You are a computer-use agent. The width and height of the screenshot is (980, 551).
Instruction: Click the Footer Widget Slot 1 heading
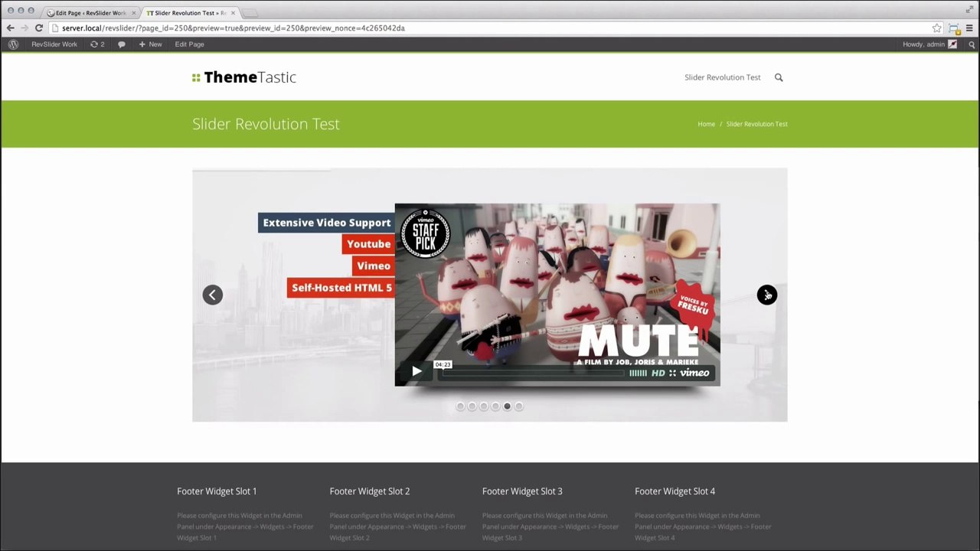[217, 491]
